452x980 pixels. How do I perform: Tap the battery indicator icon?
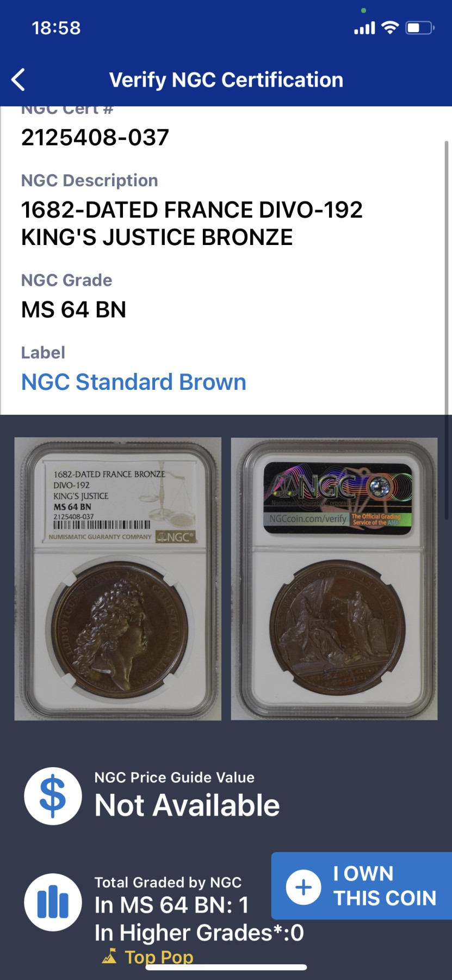click(x=419, y=28)
